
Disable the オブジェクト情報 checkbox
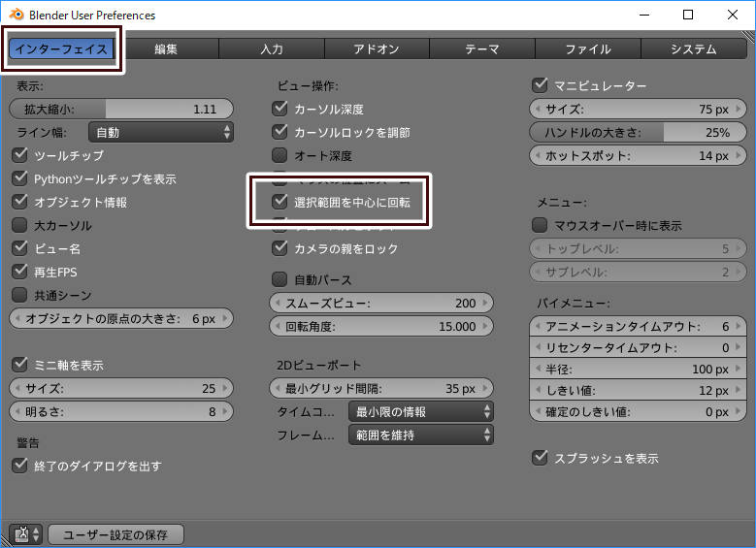point(19,202)
